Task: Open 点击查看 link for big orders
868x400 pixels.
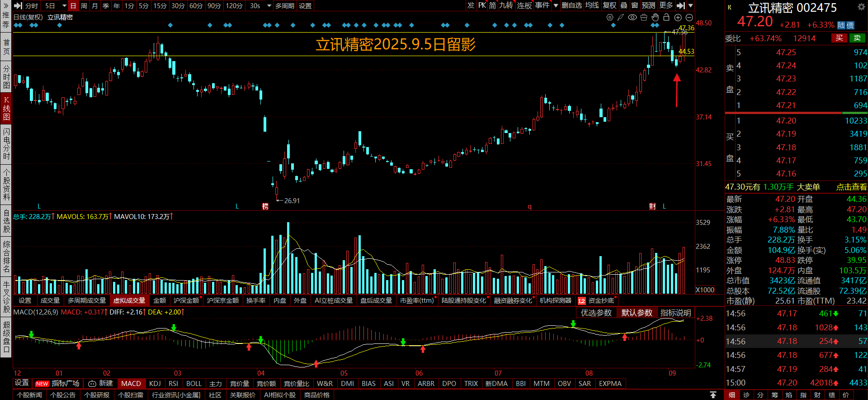Action: tap(852, 187)
